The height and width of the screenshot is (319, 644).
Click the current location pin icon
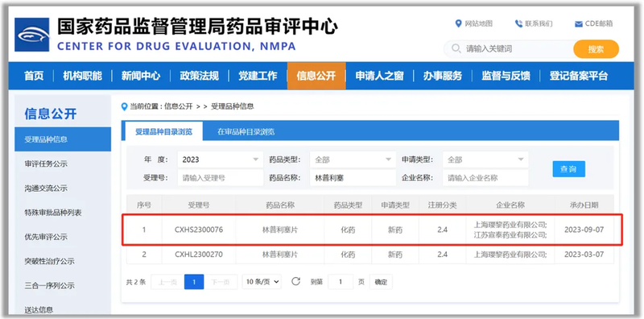(x=125, y=107)
